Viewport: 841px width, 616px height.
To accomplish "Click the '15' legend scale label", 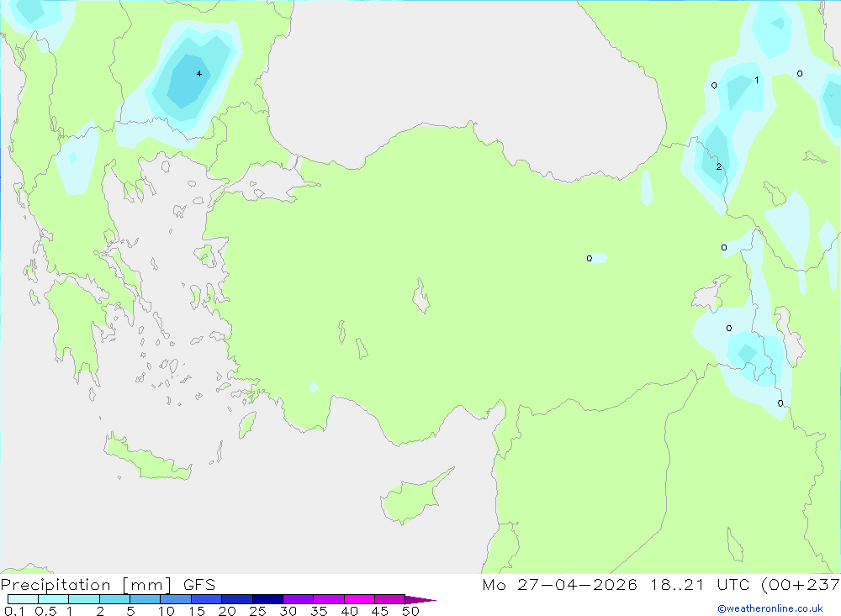I will (x=197, y=611).
